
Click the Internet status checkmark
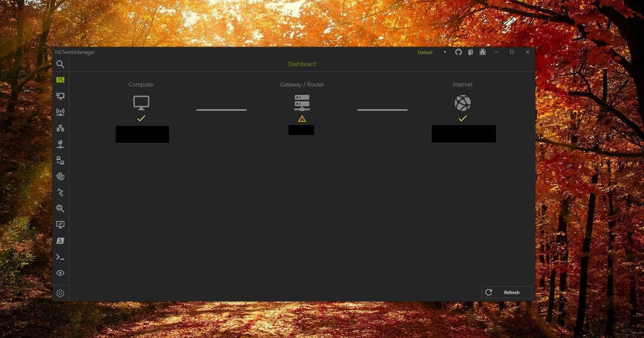[x=463, y=119]
